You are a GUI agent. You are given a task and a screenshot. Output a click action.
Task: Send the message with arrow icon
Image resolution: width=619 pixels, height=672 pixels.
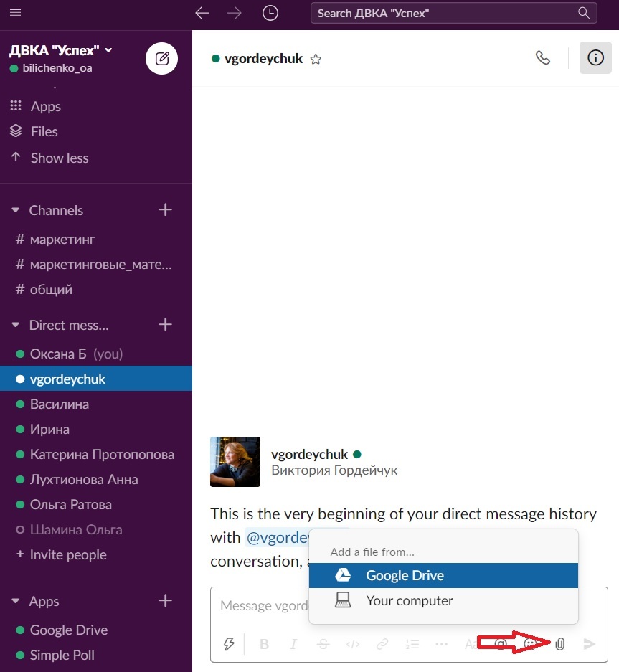590,644
